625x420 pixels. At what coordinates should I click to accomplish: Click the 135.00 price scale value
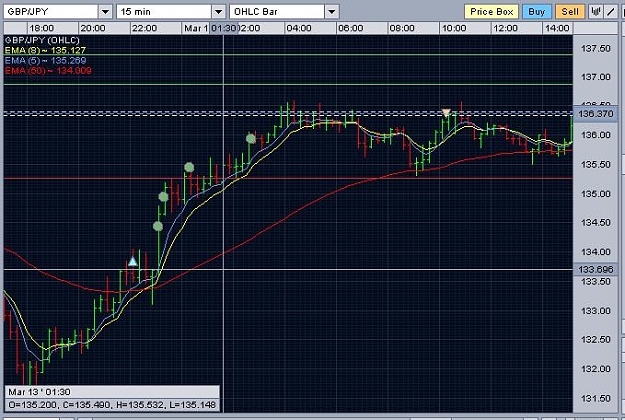pos(596,194)
